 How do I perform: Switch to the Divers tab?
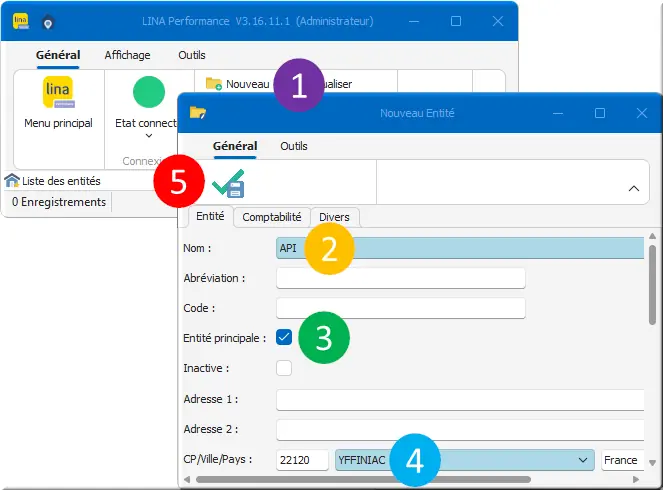click(x=334, y=217)
